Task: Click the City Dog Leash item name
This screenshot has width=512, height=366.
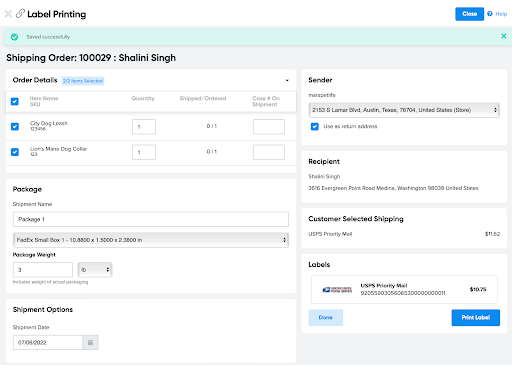Action: pos(49,123)
